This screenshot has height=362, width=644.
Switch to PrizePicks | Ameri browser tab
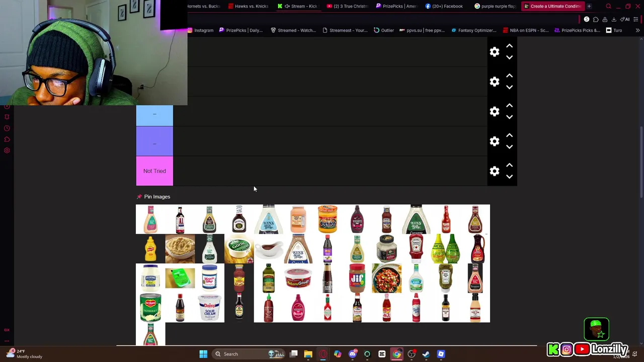click(x=396, y=6)
